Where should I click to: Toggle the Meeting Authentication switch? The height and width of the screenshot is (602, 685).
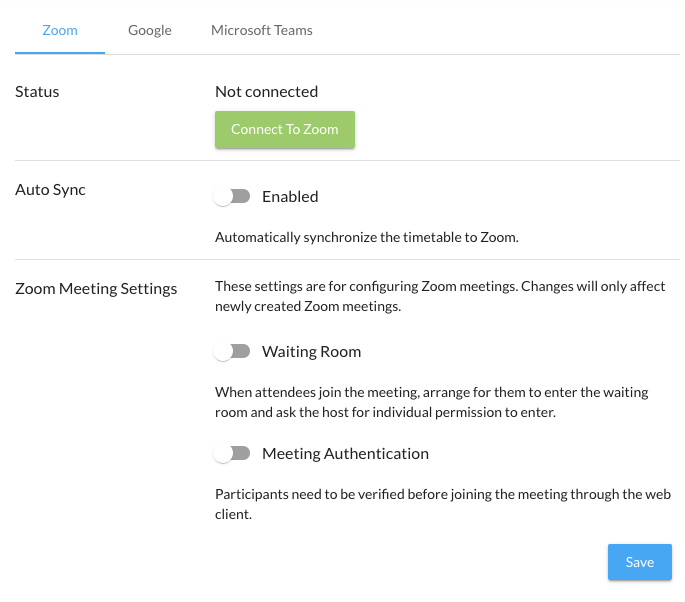point(232,454)
